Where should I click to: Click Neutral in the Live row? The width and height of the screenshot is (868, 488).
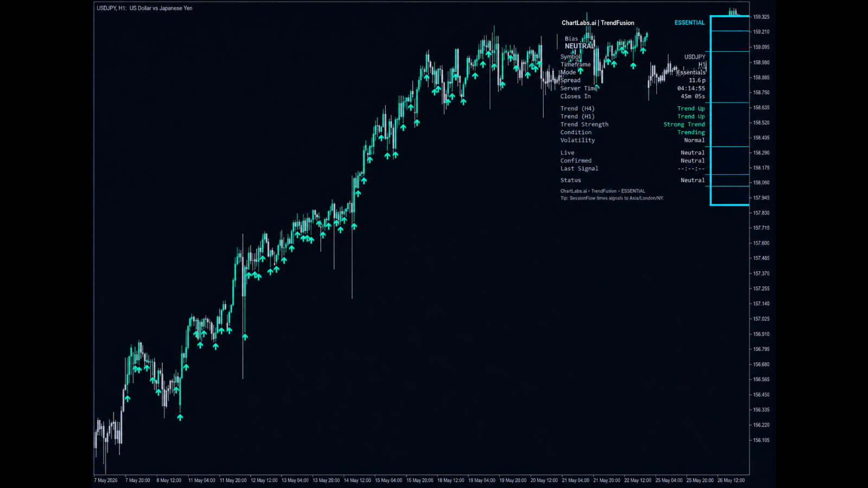[x=693, y=153]
